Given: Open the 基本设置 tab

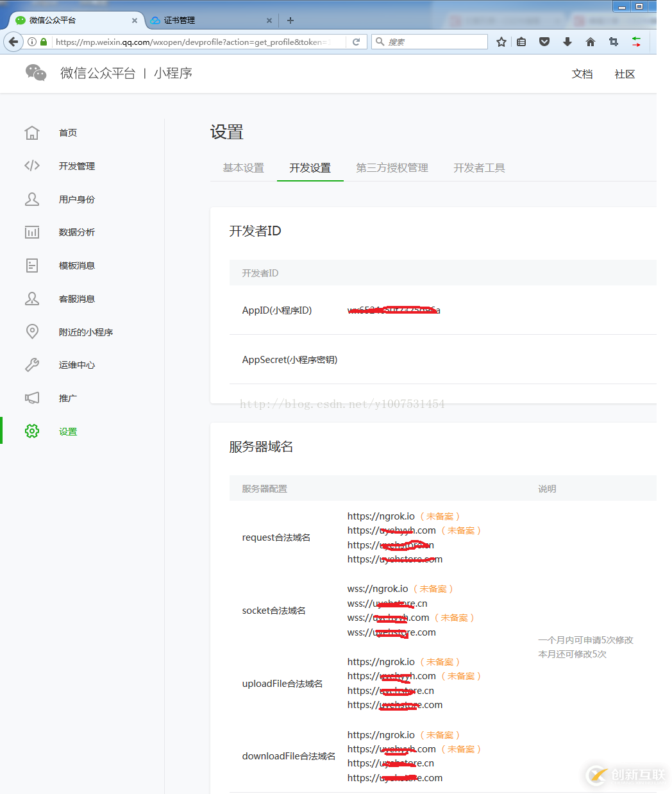Looking at the screenshot, I should (244, 167).
